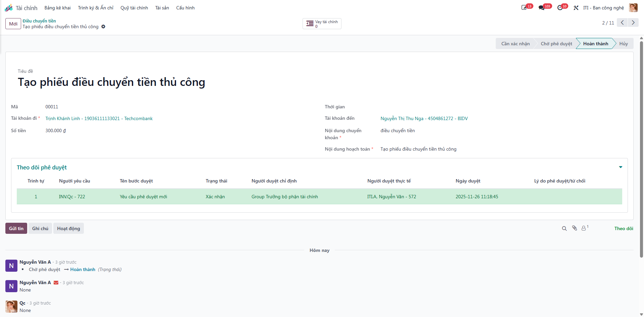The width and height of the screenshot is (644, 317).
Task: Click Group Trưởng bộ phận tài chính cell
Action: coord(285,197)
